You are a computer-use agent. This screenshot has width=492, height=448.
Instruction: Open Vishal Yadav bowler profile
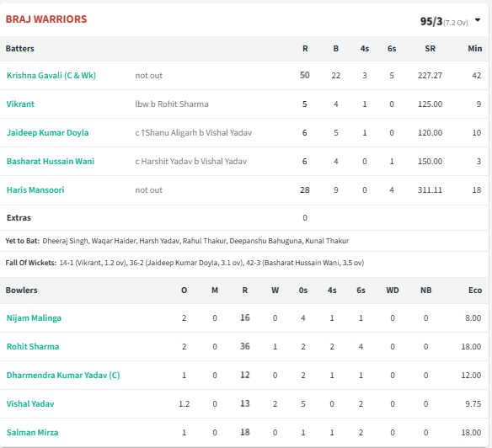coord(30,403)
